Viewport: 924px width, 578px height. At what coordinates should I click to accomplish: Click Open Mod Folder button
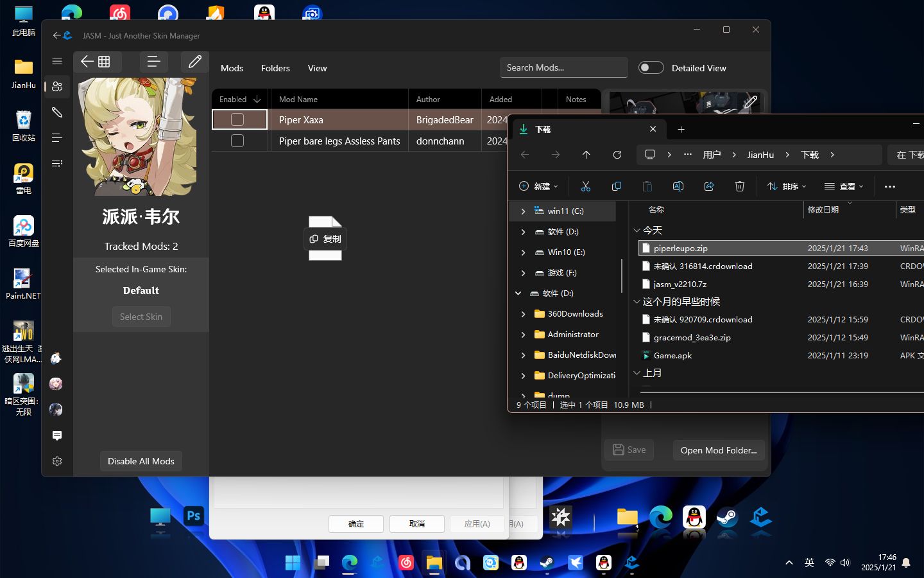tap(718, 450)
